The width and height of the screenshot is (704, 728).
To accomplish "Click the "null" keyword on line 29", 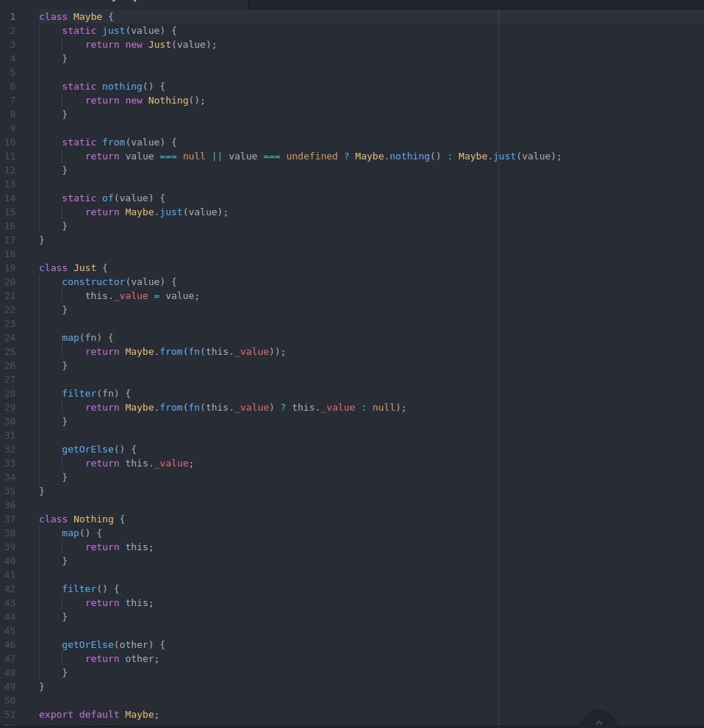I will 384,407.
